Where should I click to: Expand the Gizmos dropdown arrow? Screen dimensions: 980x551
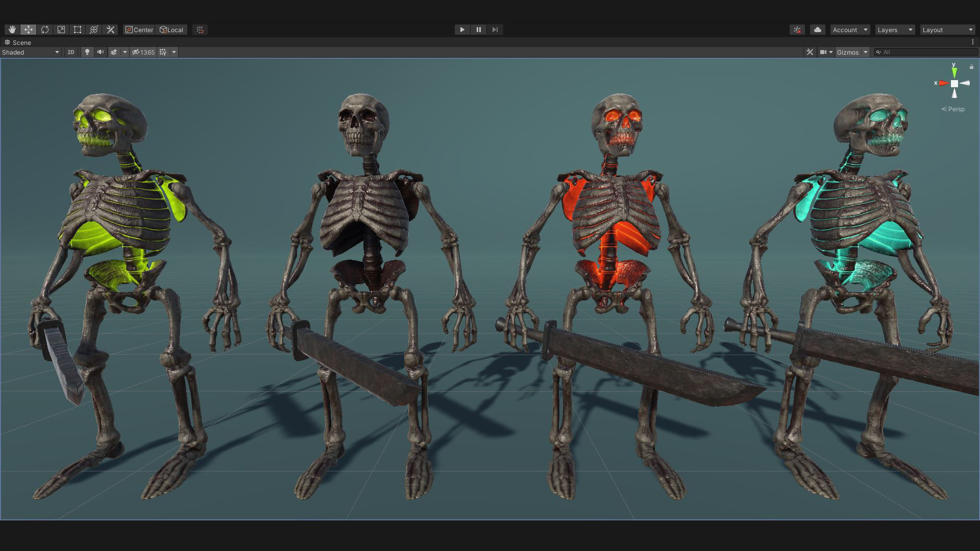pyautogui.click(x=866, y=52)
